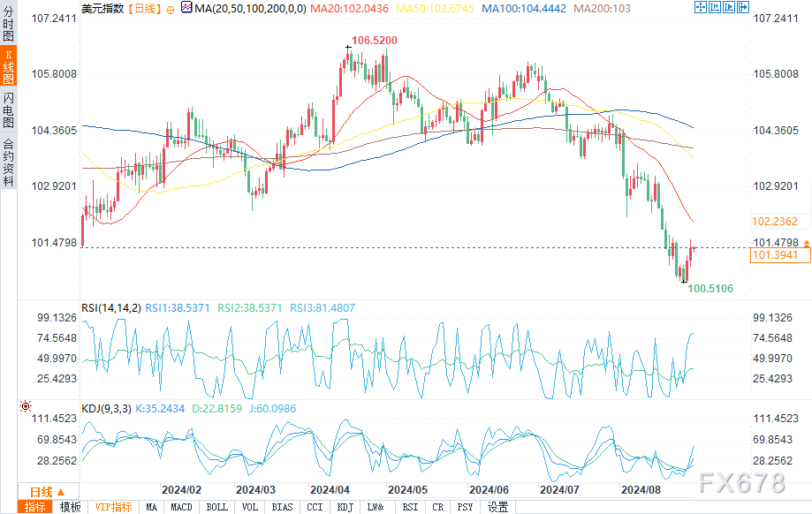Select the 指标 tab at bottom left
Screen dimensions: 812x514
(x=35, y=507)
